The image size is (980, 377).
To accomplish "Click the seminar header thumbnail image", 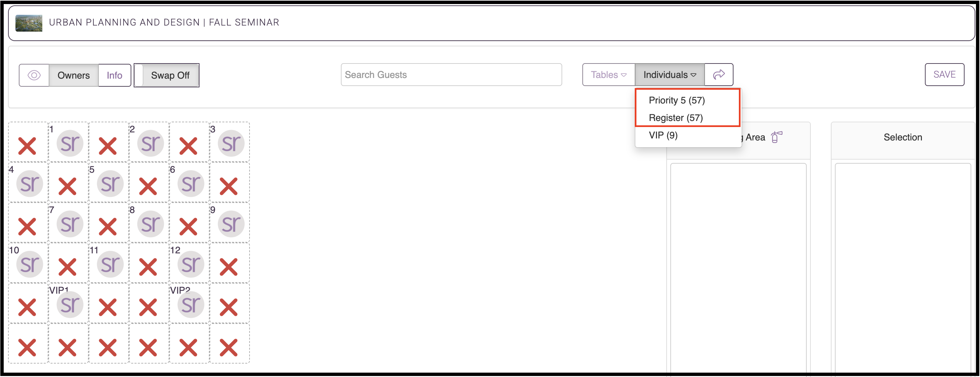I will click(29, 23).
